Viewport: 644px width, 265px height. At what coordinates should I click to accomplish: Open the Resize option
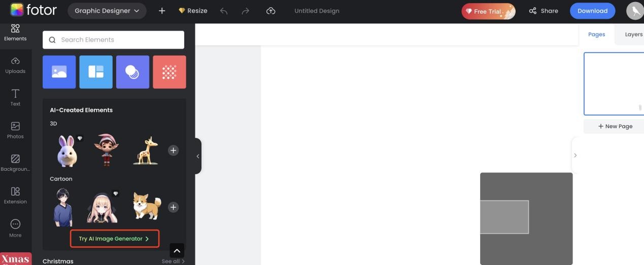click(x=193, y=11)
